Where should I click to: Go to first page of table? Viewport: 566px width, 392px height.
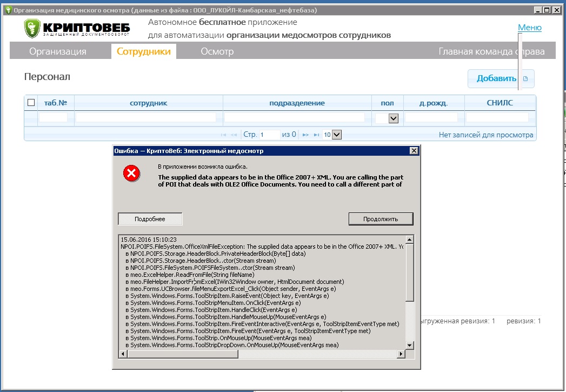[224, 135]
